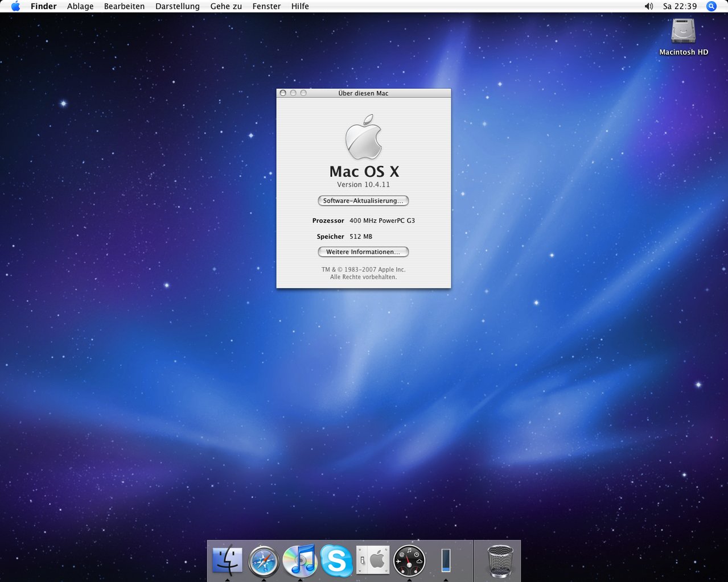Open the Ablage menu
Screen dimensions: 728x582
[x=80, y=6]
